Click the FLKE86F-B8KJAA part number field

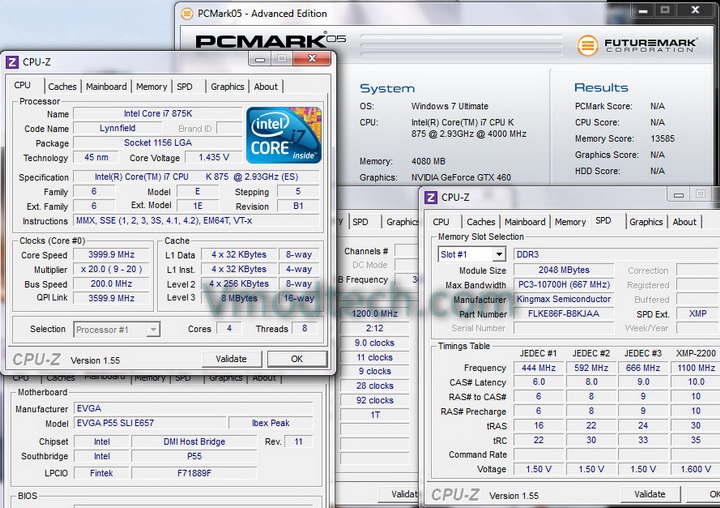point(563,314)
